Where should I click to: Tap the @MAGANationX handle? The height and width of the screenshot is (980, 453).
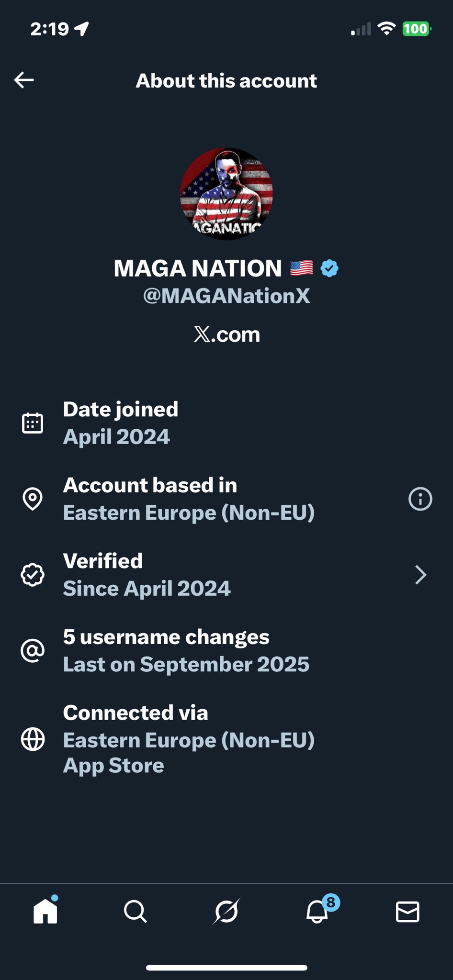pyautogui.click(x=226, y=296)
